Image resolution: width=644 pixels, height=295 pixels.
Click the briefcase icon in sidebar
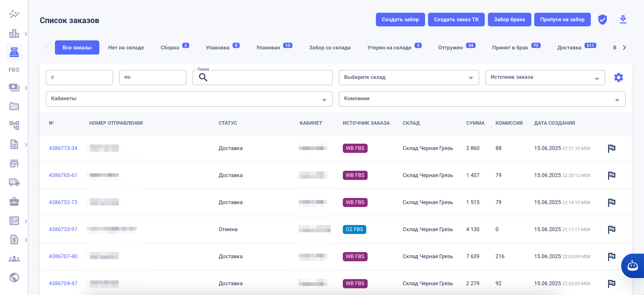point(14,202)
